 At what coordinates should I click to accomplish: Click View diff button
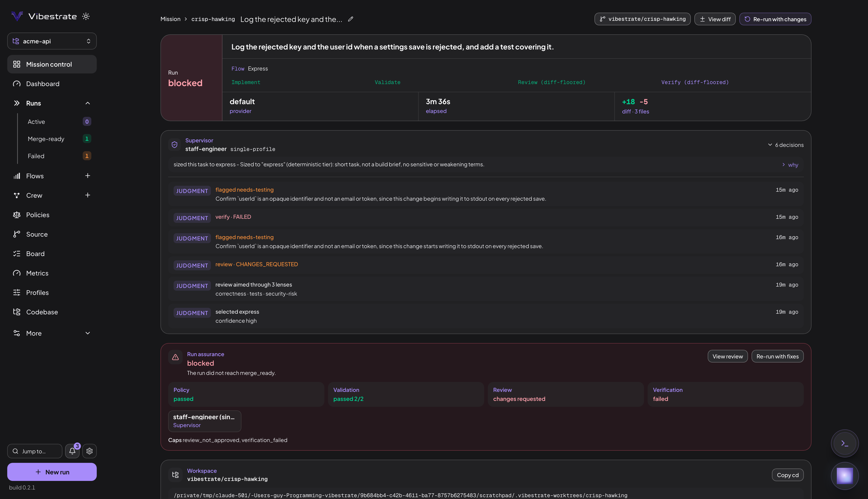[715, 19]
